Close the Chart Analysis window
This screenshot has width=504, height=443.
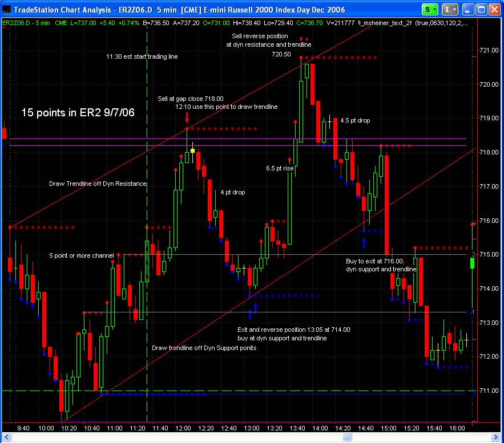point(494,10)
